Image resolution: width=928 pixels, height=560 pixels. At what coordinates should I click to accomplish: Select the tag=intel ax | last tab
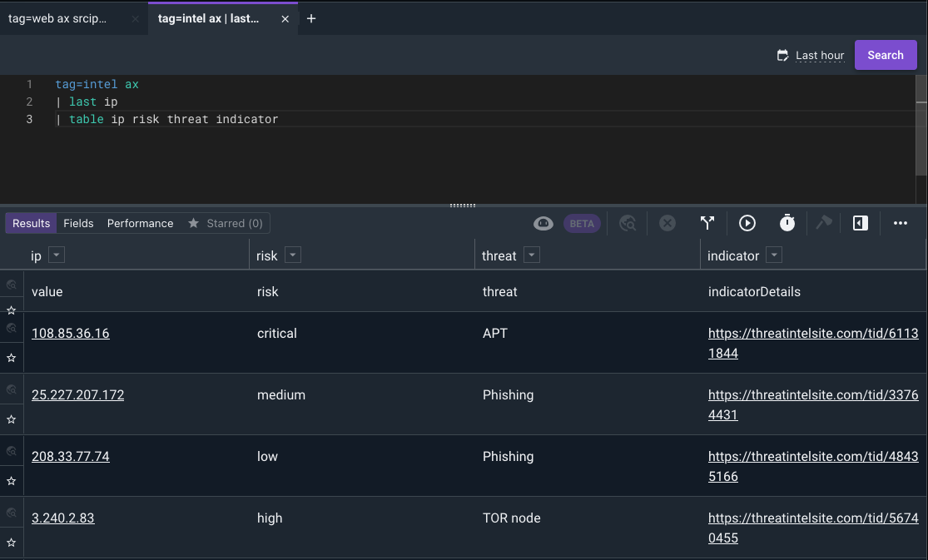(x=208, y=18)
